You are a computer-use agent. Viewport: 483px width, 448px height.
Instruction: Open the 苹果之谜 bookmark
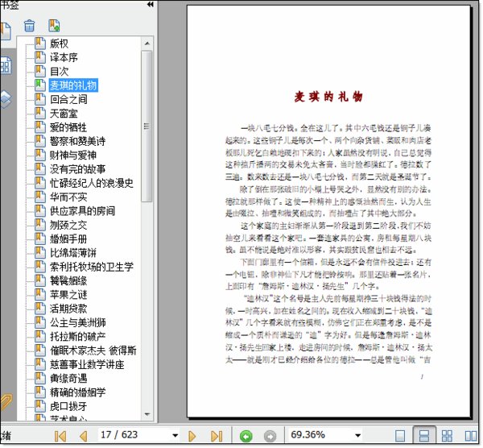click(x=68, y=295)
